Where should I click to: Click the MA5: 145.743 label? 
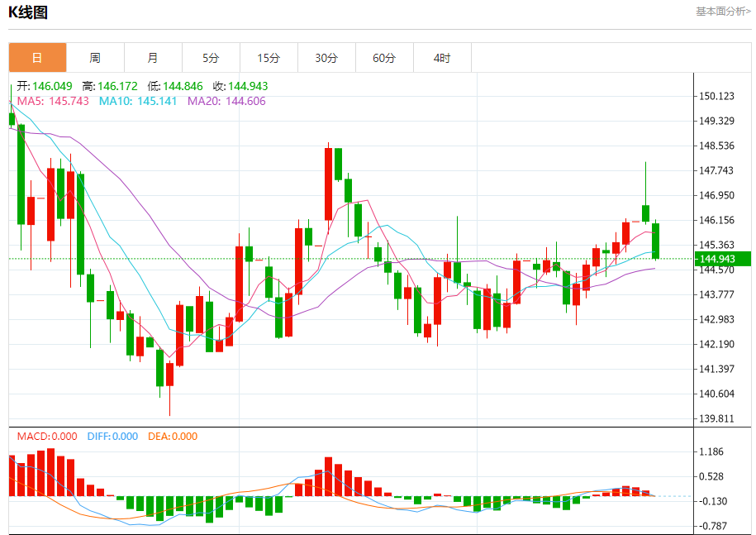pos(53,102)
